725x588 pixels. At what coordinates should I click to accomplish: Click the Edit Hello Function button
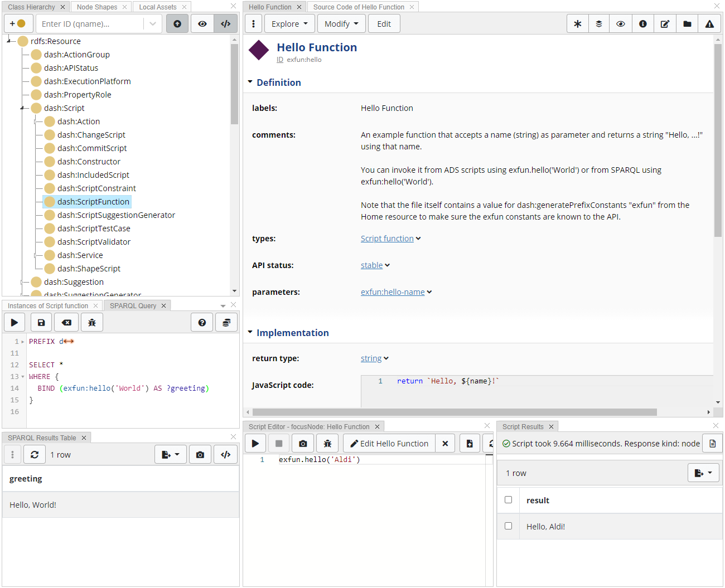(x=388, y=443)
